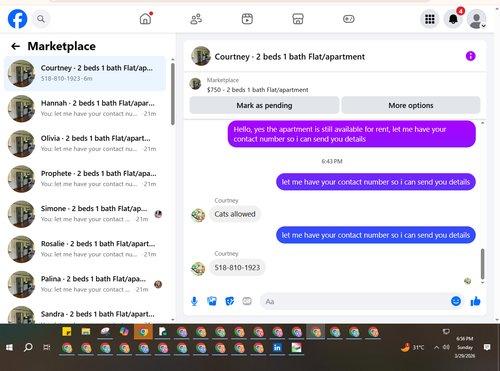This screenshot has height=371, width=500.
Task: Open the Copilot taskbar icon
Action: 124,332
